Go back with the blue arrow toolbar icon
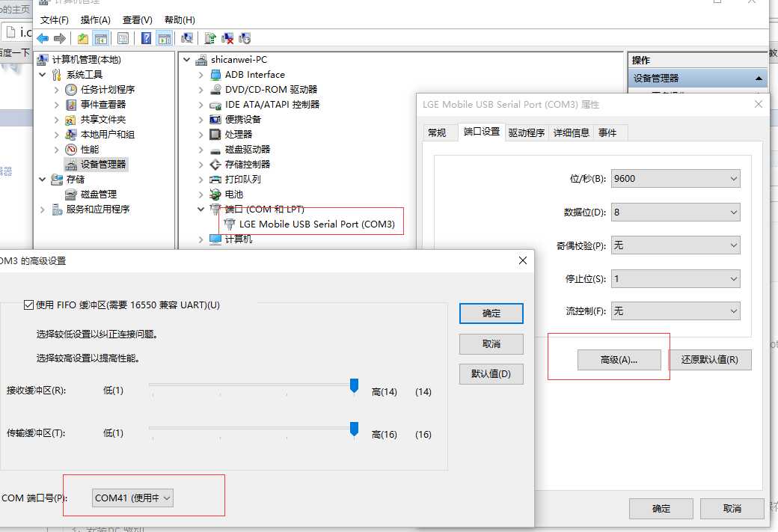This screenshot has height=532, width=778. point(43,38)
